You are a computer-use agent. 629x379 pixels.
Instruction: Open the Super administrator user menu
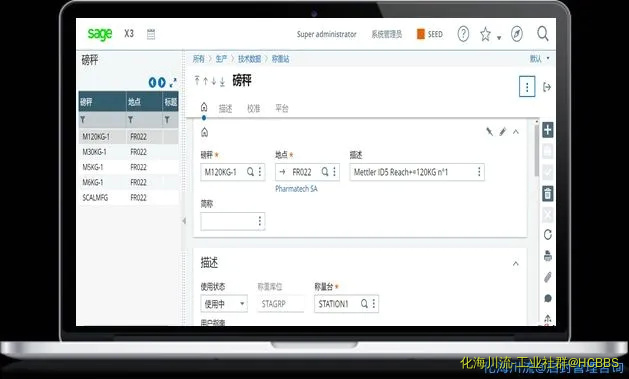(x=327, y=34)
